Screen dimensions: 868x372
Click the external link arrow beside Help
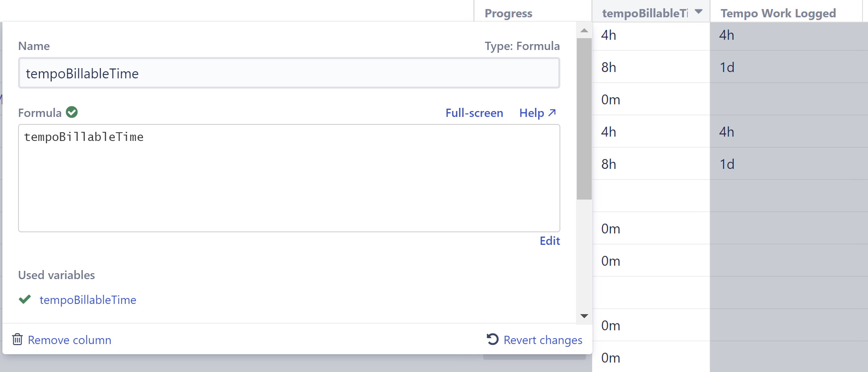pos(552,113)
